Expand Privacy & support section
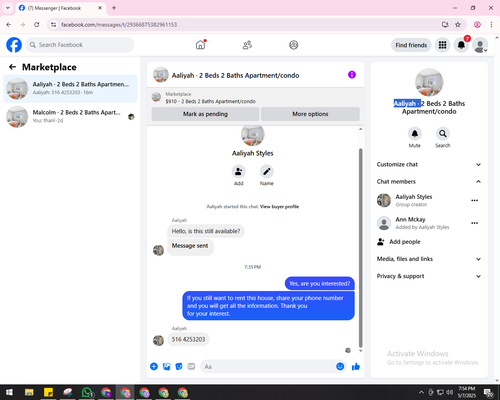500x400 pixels. [429, 276]
